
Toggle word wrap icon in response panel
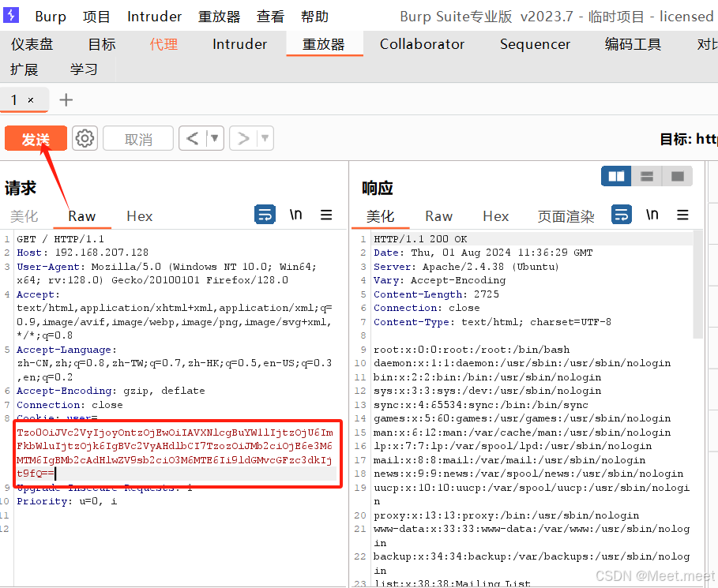click(622, 214)
